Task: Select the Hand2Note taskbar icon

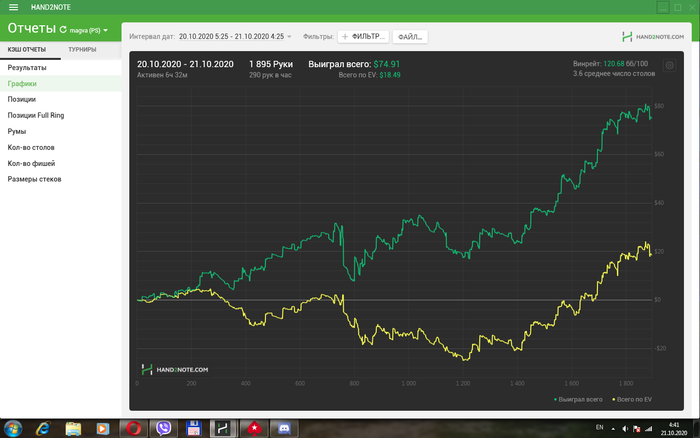Action: 223,429
